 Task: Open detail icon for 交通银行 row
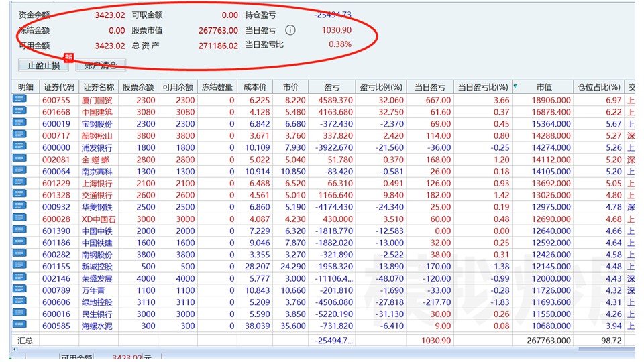(x=19, y=194)
